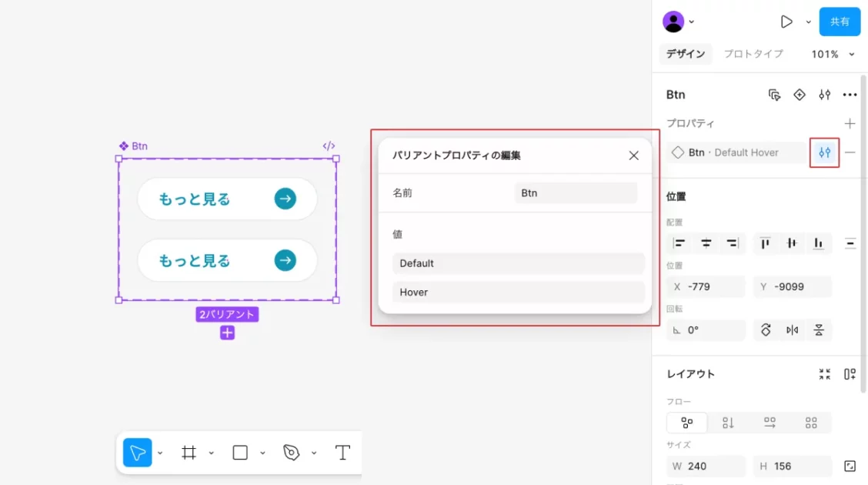Flip the selection horizontally
The image size is (868, 485).
point(792,330)
